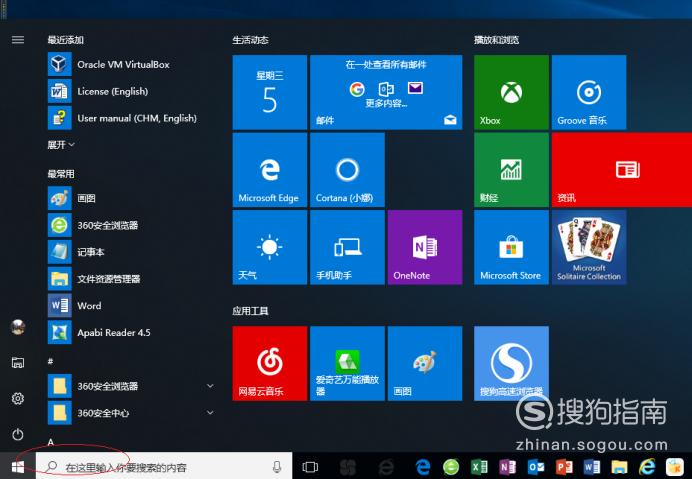Open the Cortana (小娜) tile
Viewport: 692px width, 479px height.
pos(347,170)
